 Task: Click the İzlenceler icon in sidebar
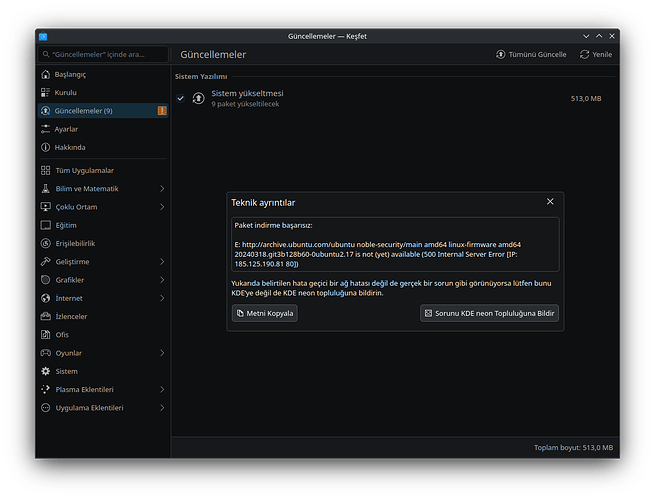point(46,316)
